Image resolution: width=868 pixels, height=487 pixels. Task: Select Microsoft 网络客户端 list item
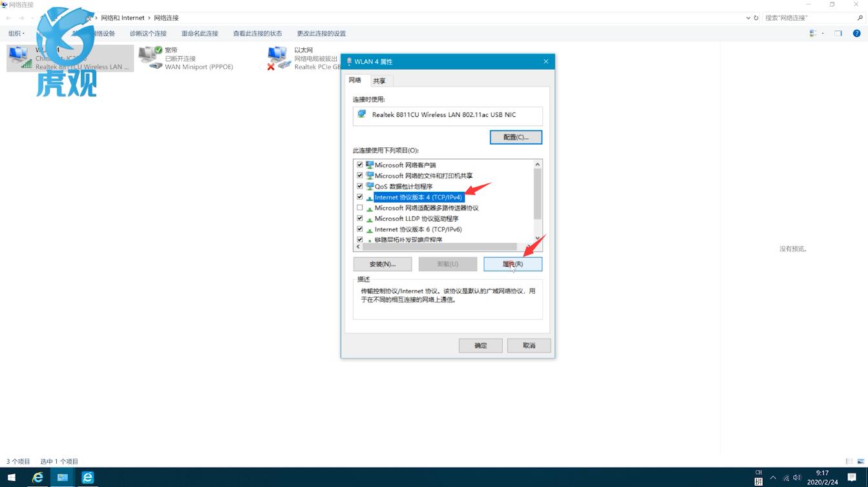click(x=405, y=165)
